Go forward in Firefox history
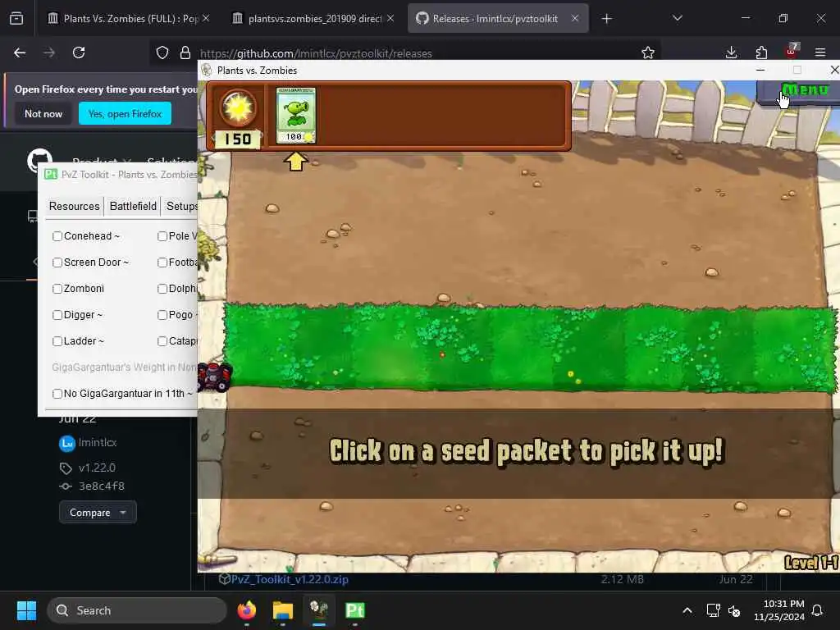Screen dimensions: 840x630 point(49,52)
